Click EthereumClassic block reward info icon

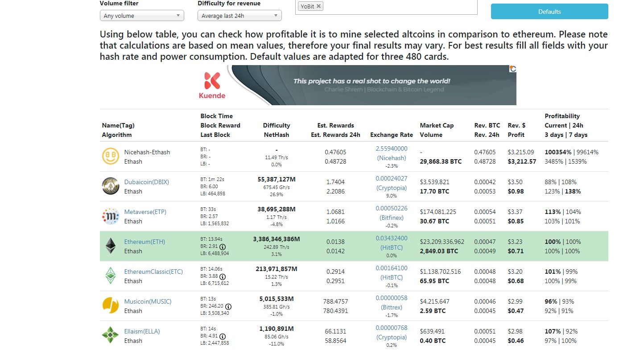coord(223,276)
